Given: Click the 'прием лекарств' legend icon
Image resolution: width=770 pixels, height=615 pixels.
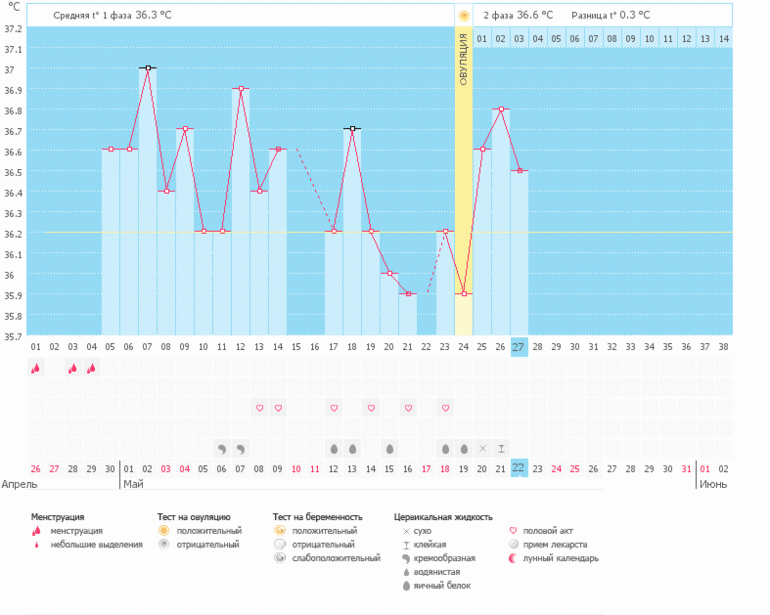Looking at the screenshot, I should [x=516, y=544].
